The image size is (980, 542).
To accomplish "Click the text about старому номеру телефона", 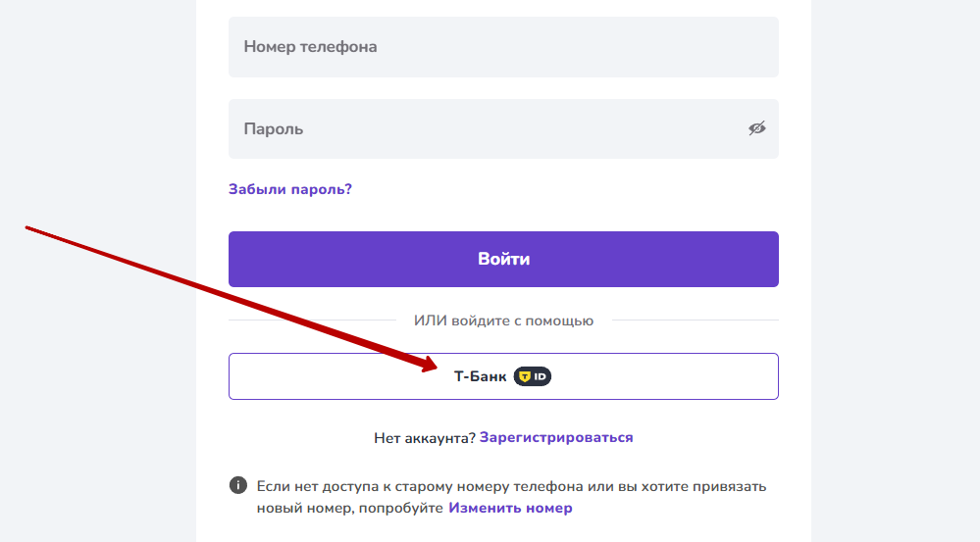I will (510, 486).
